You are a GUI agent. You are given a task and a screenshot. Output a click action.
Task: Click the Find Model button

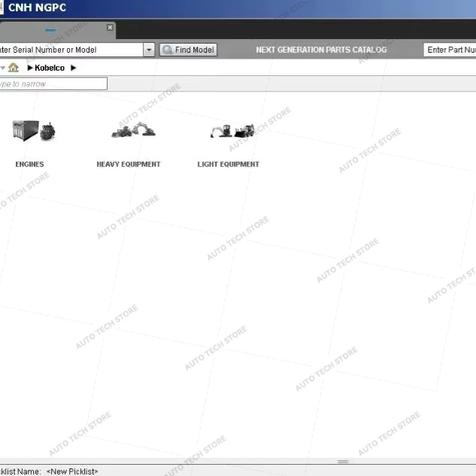[188, 50]
